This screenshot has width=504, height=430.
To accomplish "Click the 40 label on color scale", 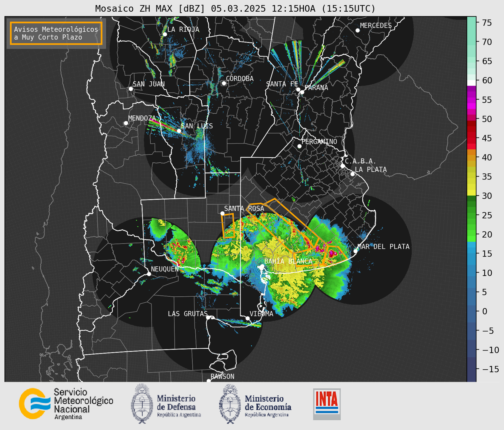I will click(x=487, y=157).
